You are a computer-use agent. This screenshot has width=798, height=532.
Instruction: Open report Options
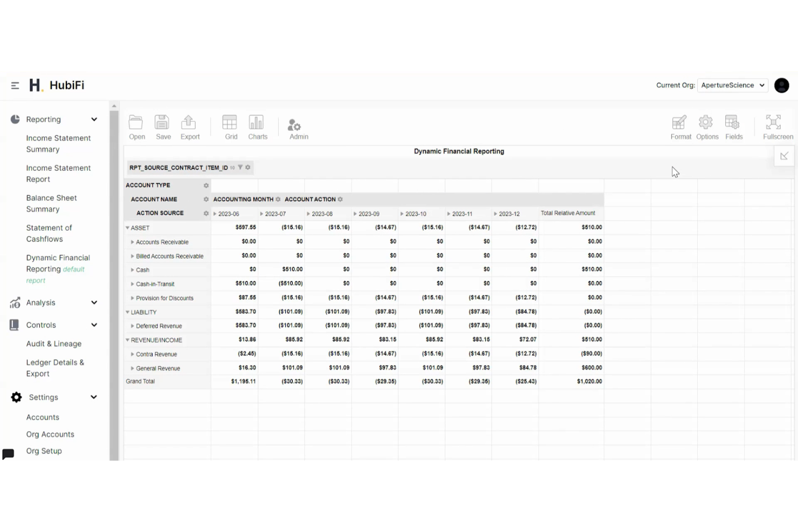707,126
